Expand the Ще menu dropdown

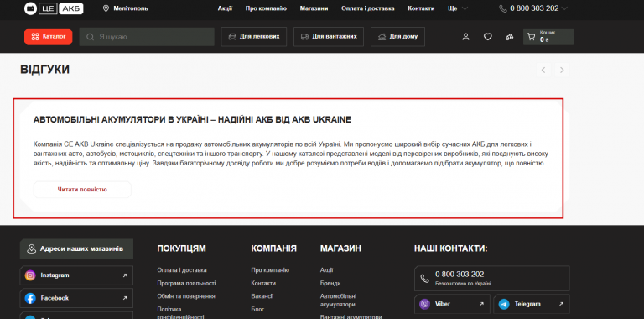click(458, 8)
